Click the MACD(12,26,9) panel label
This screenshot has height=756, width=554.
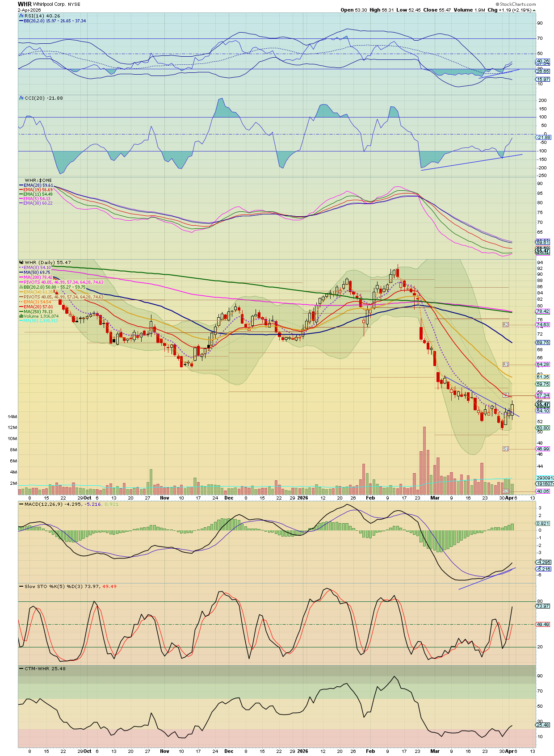tap(44, 504)
